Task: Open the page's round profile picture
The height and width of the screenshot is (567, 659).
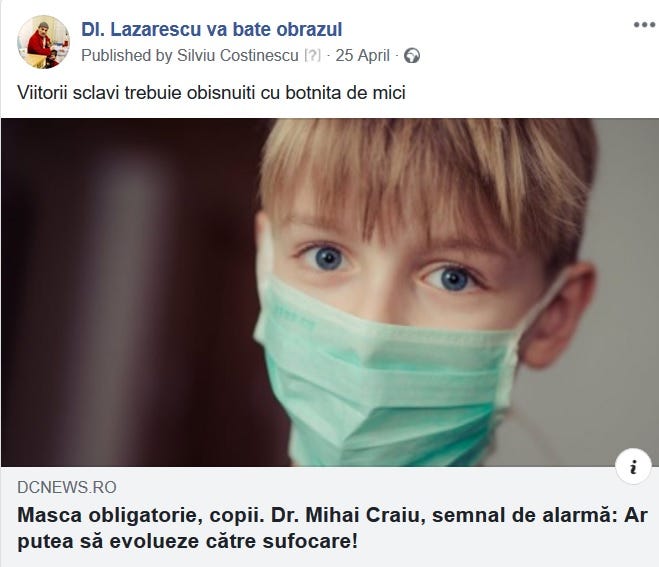Action: [43, 42]
